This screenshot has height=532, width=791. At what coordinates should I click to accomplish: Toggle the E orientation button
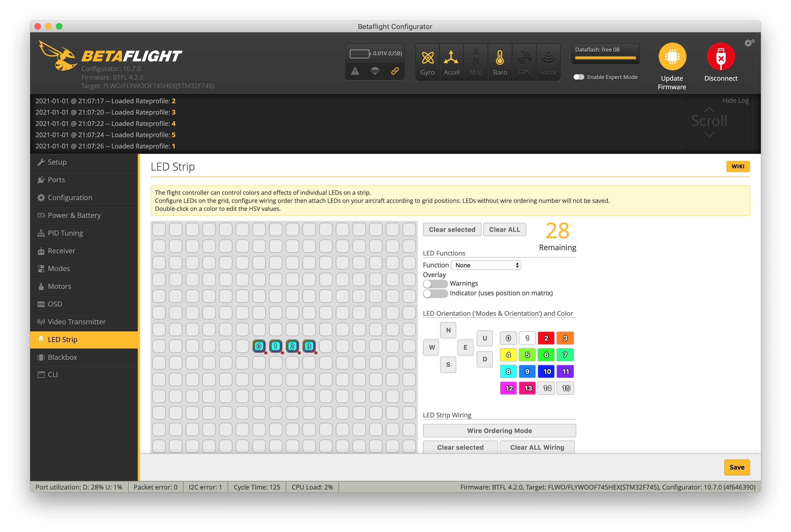click(465, 347)
